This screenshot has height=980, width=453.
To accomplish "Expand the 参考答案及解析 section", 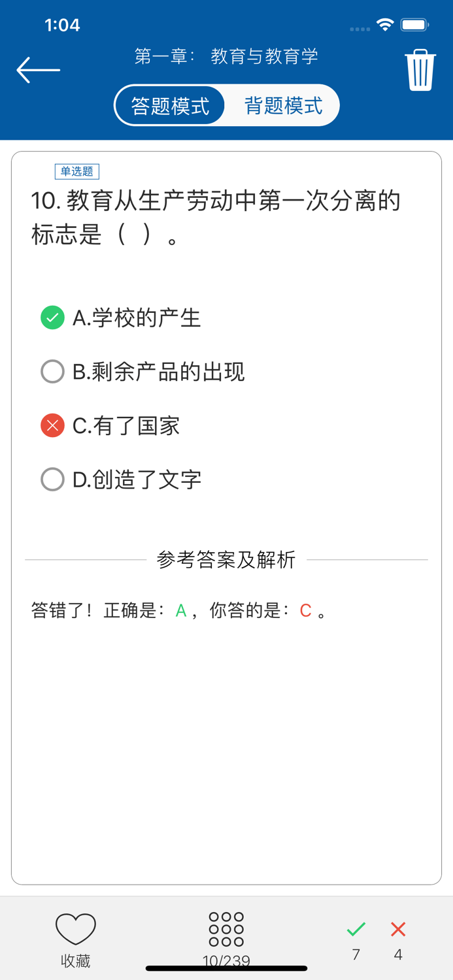I will pos(226,559).
